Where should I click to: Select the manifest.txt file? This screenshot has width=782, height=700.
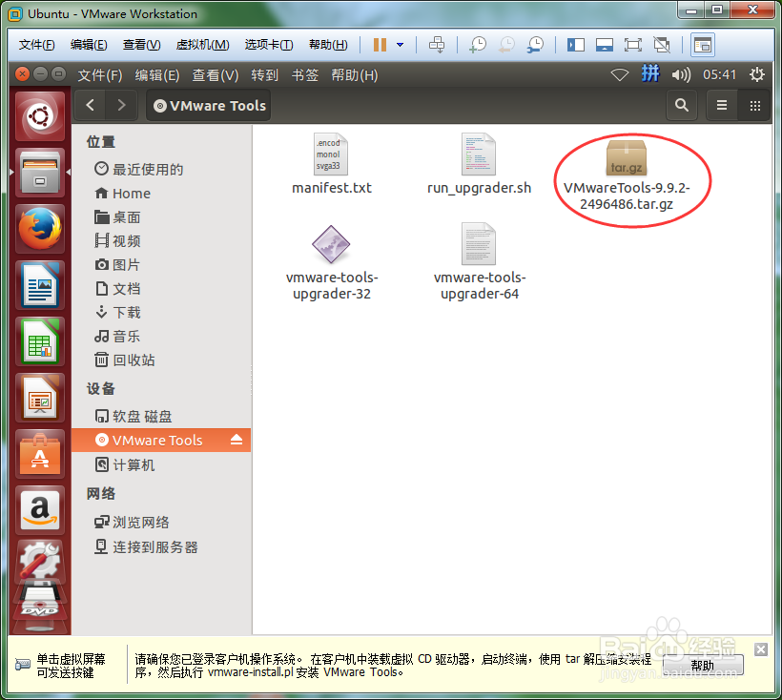[331, 164]
